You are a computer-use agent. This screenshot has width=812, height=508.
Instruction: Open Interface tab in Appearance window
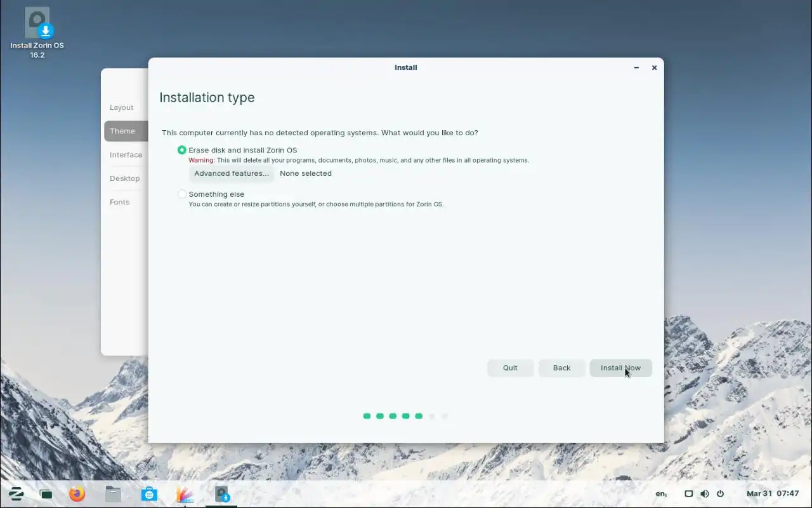pos(126,155)
